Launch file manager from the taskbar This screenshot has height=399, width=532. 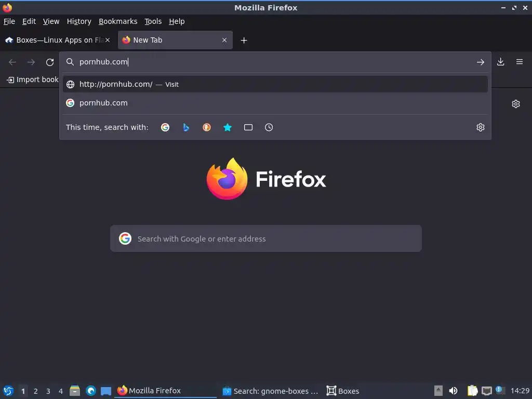[x=75, y=391]
